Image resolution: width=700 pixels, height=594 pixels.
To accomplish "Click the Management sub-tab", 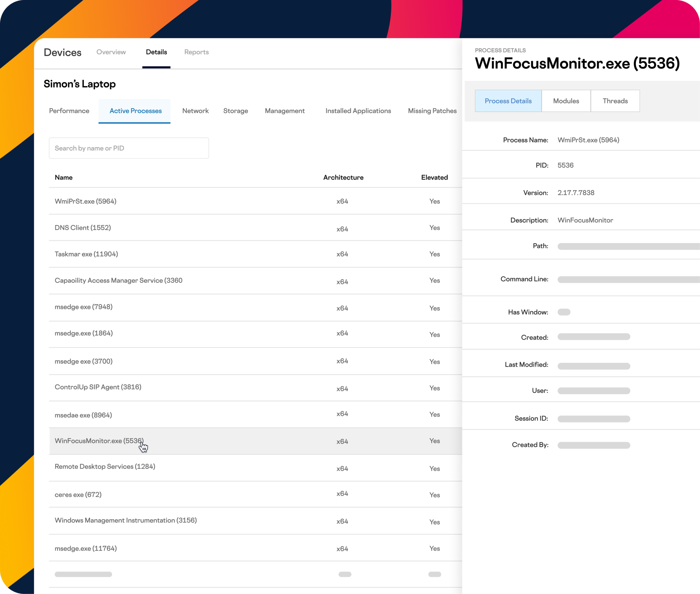I will 284,111.
